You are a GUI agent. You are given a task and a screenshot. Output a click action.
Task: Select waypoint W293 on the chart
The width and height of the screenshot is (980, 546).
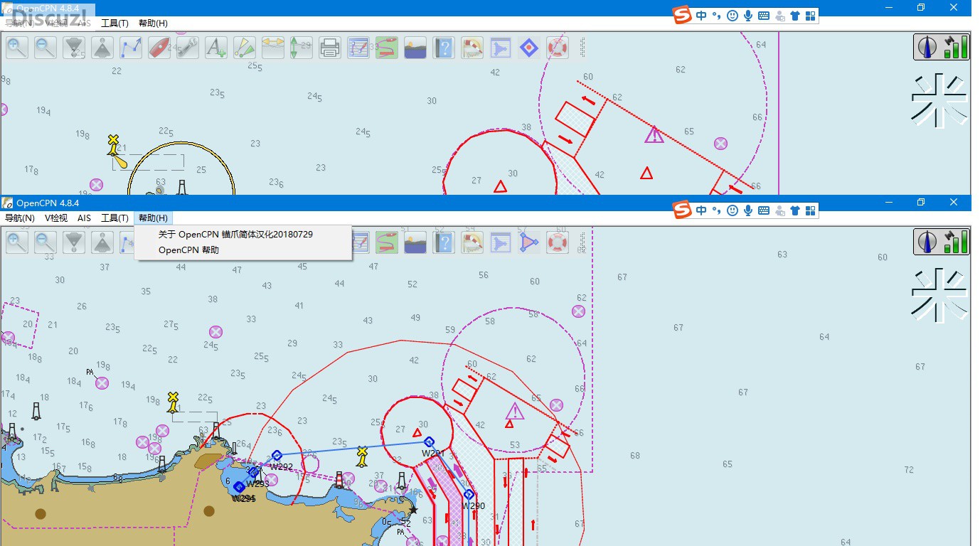point(255,472)
